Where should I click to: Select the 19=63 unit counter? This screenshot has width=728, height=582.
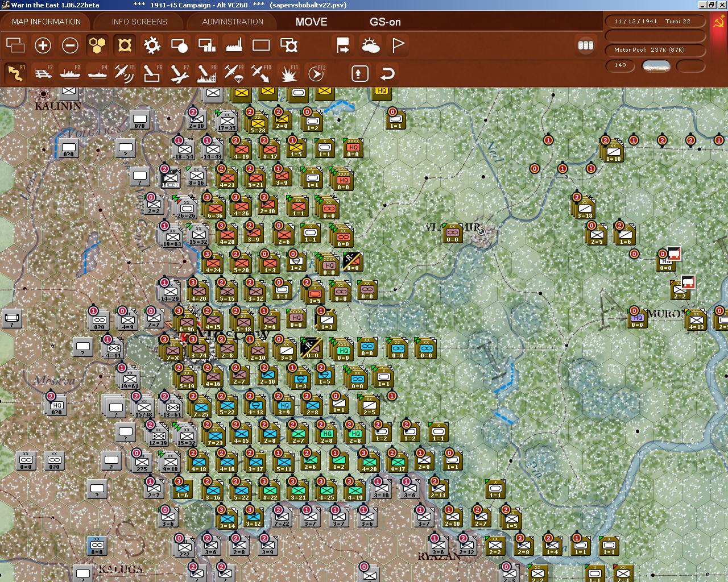172,237
